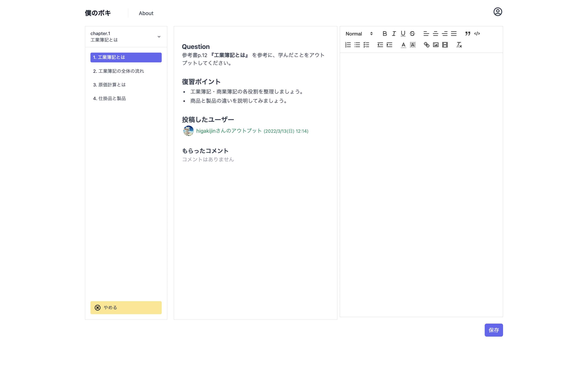The height and width of the screenshot is (367, 588).
Task: Insert a hyperlink
Action: point(427,45)
